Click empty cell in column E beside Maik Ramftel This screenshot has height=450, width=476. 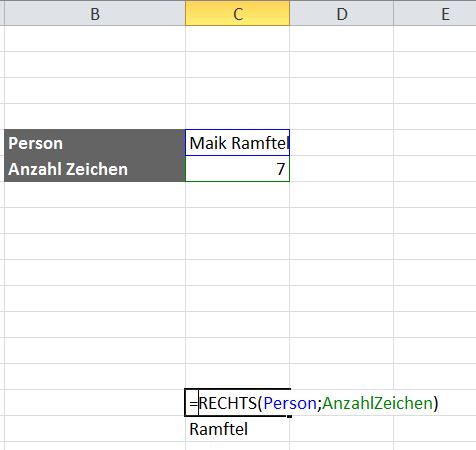435,143
